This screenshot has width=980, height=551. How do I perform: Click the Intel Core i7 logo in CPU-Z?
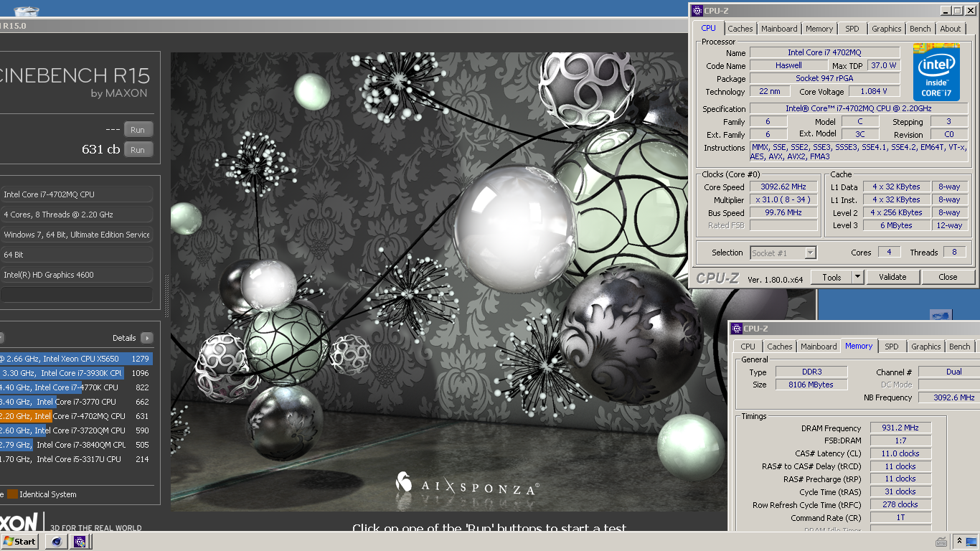coord(936,72)
